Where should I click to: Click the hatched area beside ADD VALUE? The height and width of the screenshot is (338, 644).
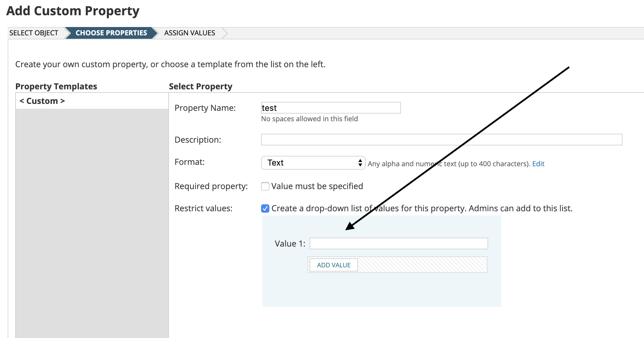pos(422,265)
